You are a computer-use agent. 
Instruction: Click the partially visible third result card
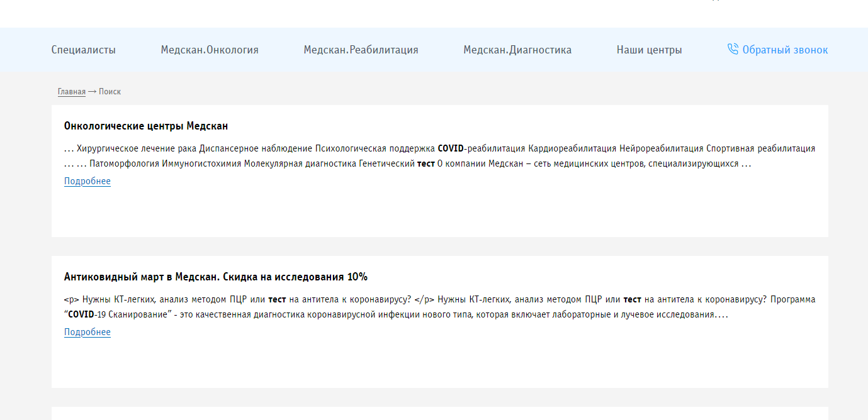point(439,413)
